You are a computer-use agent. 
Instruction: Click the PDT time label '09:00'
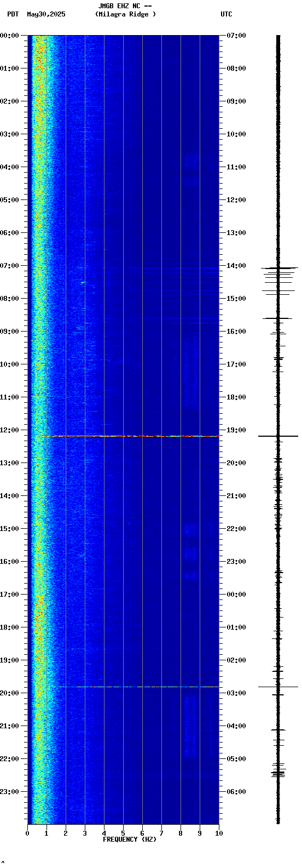coord(9,332)
